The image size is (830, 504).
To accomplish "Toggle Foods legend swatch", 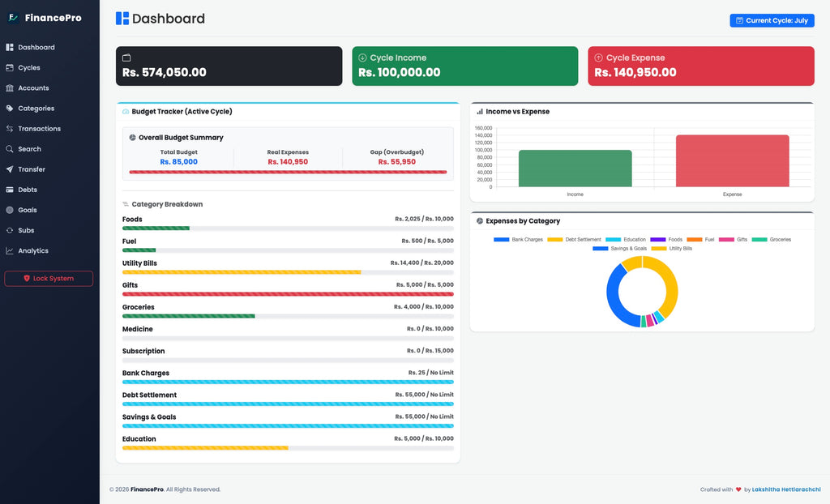I will point(658,240).
